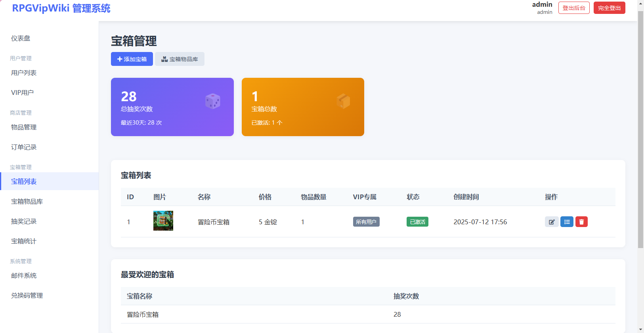Viewport: 644px width, 333px height.
Task: Click the 物品数量 column header
Action: coord(313,197)
